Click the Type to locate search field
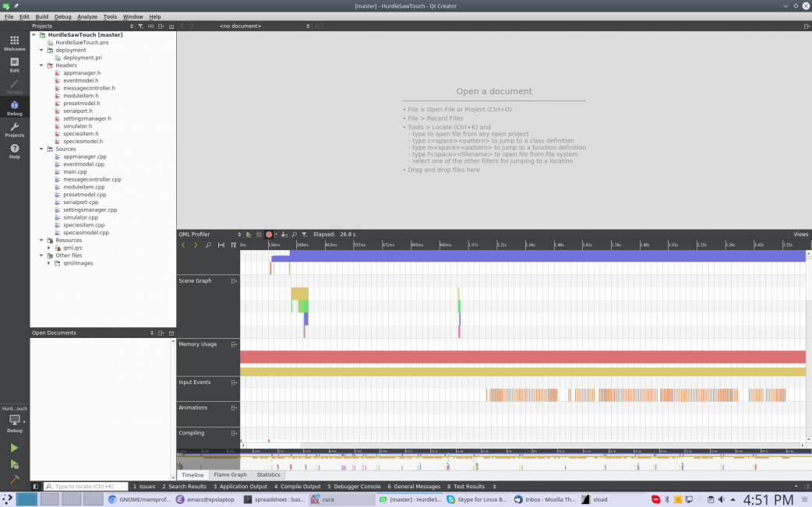 (86, 487)
